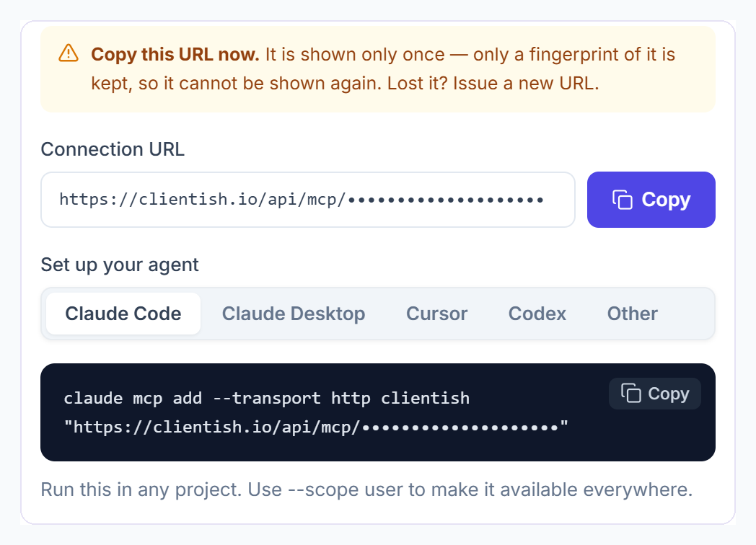Click the 'claude mcp add --transport http clientish' line
This screenshot has width=756, height=545.
point(267,399)
